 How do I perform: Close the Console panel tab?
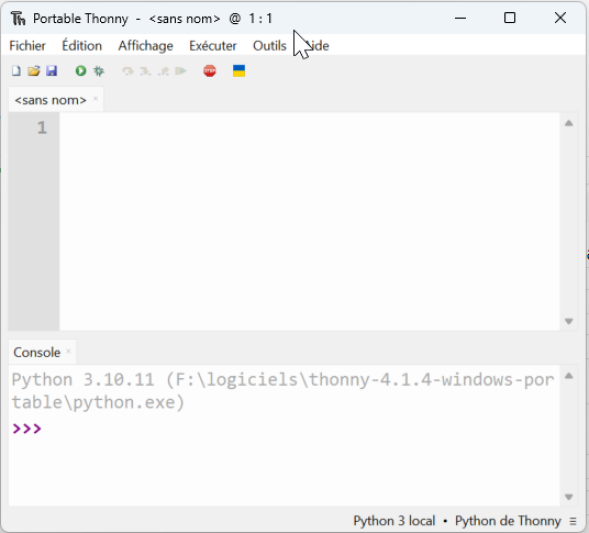coord(68,351)
